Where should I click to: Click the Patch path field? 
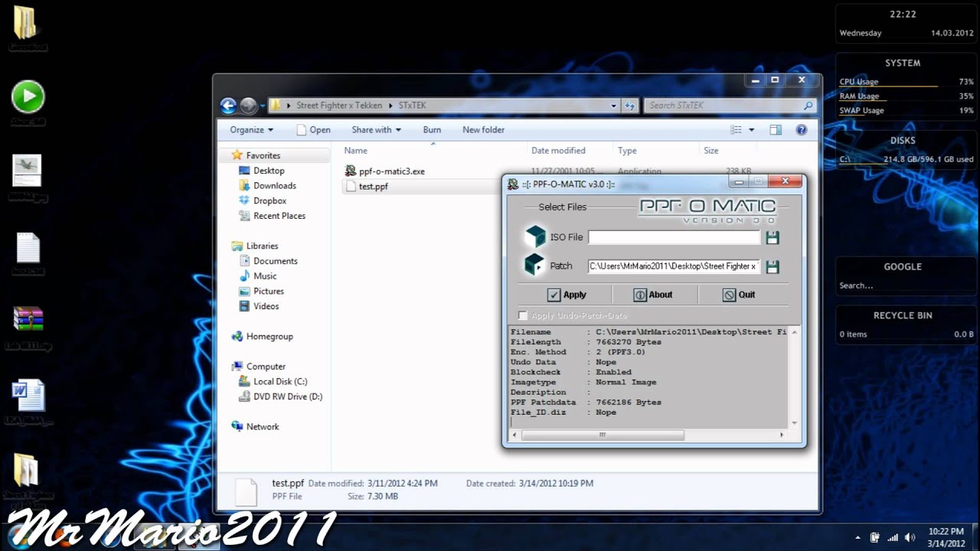tap(674, 266)
